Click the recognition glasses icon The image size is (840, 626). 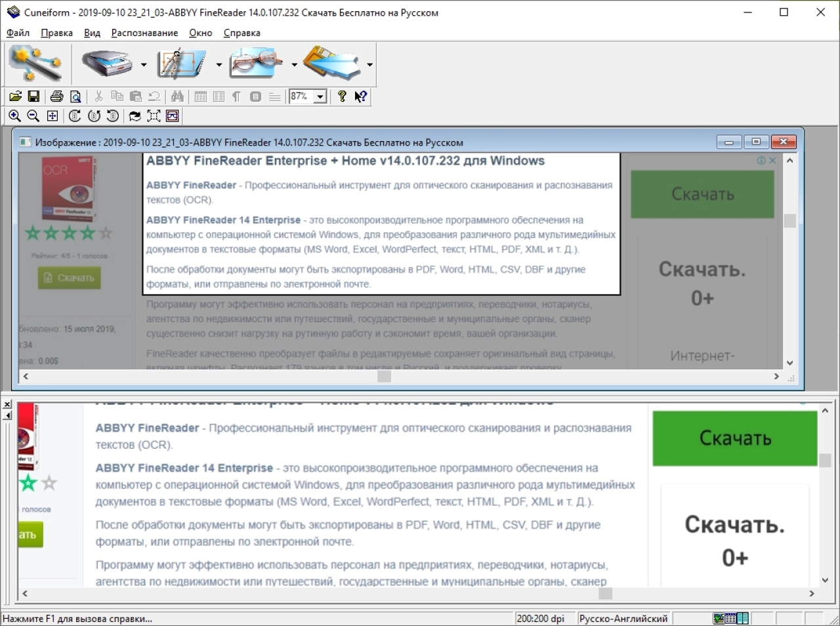click(x=257, y=64)
